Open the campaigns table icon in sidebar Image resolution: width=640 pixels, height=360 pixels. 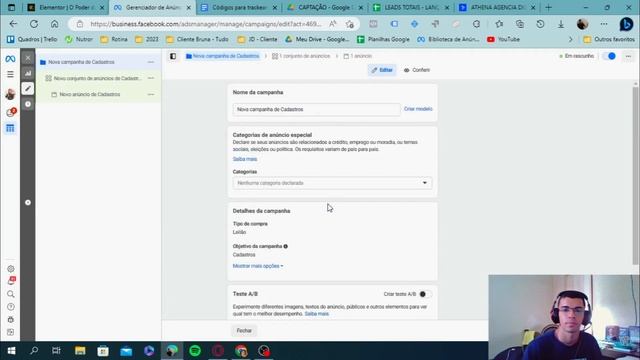pos(10,128)
